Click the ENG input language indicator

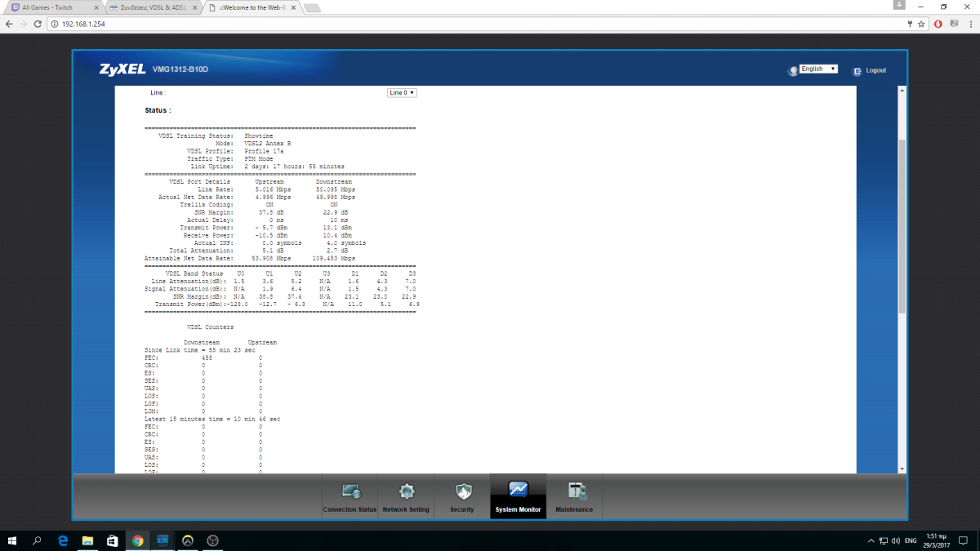[910, 540]
